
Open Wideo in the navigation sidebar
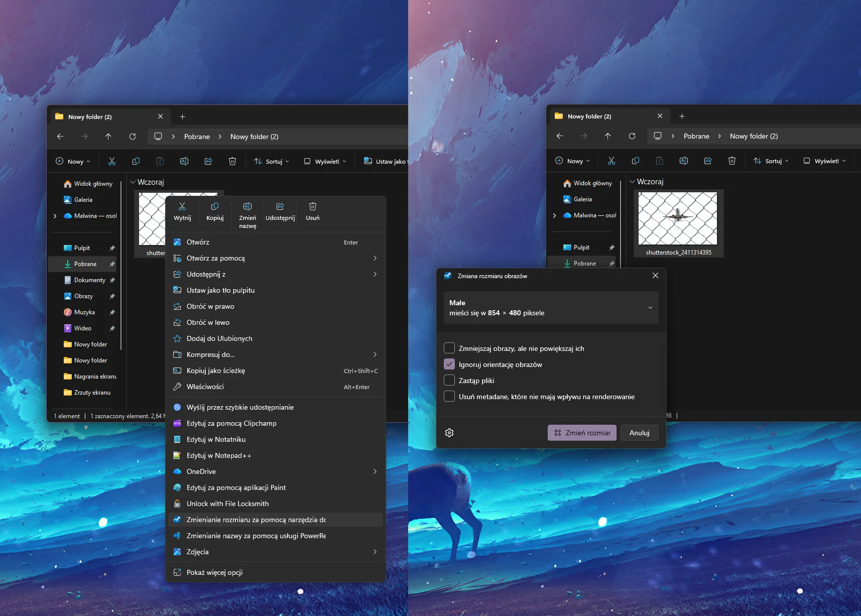(x=82, y=328)
